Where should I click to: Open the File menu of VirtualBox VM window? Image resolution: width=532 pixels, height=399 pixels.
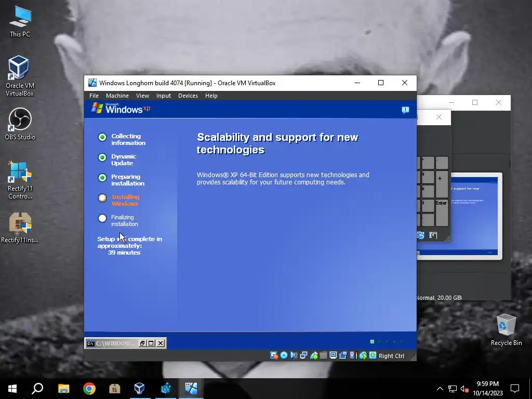coord(94,96)
